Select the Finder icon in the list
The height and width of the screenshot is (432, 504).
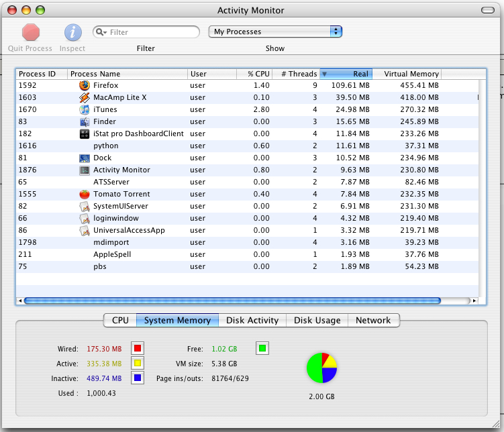[84, 121]
